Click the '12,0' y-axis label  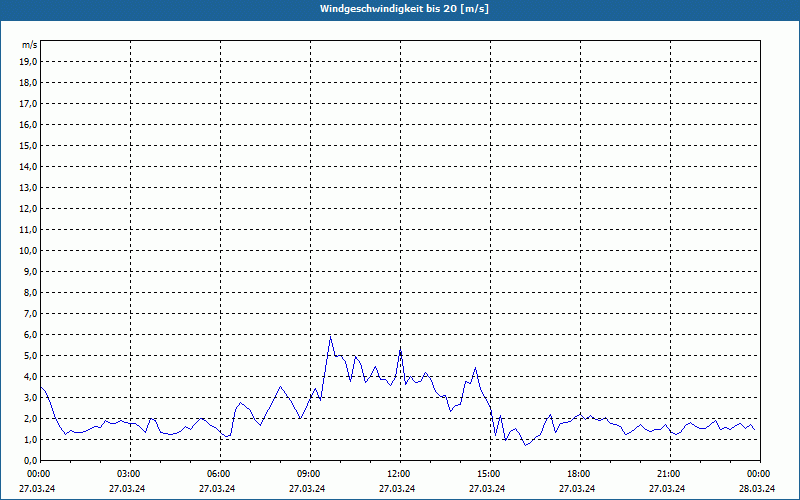click(28, 209)
